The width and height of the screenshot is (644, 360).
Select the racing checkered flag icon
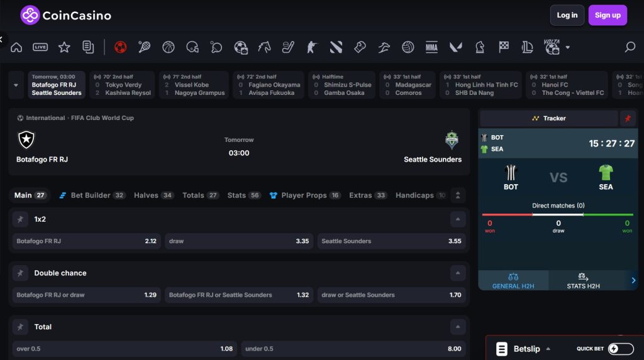tap(504, 47)
